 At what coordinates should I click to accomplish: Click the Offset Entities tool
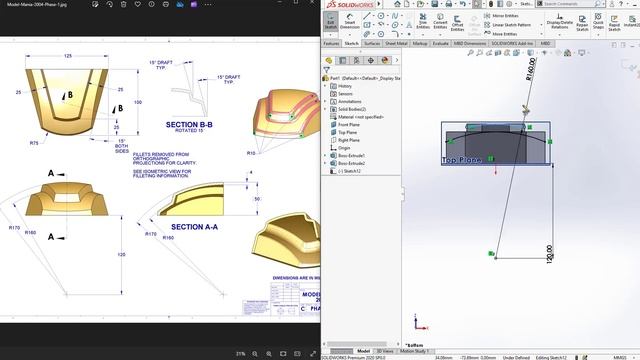457,23
